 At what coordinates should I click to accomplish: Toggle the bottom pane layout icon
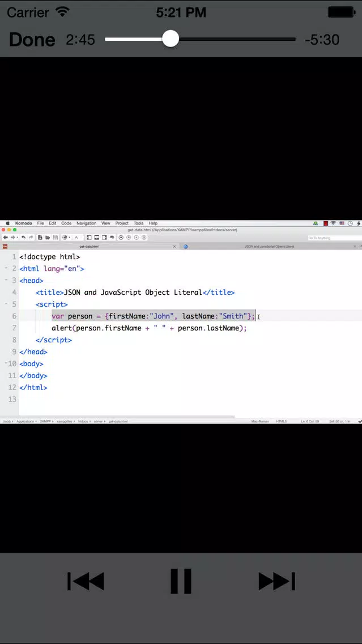pyautogui.click(x=97, y=238)
